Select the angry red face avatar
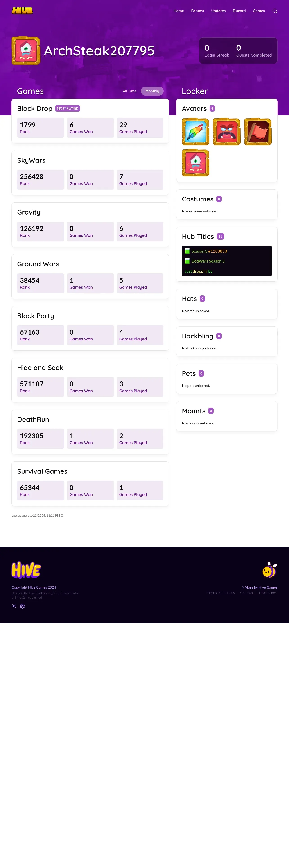 (227, 132)
